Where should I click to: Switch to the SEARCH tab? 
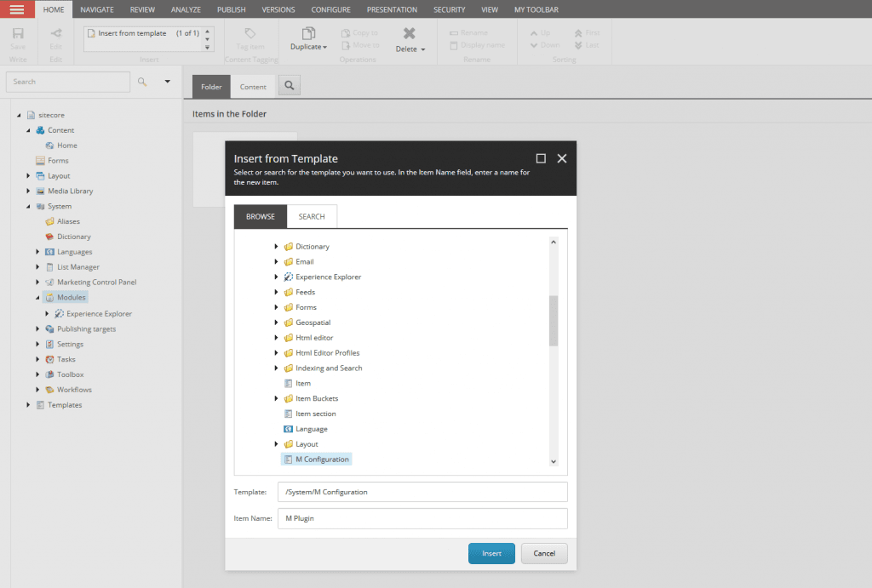point(312,217)
